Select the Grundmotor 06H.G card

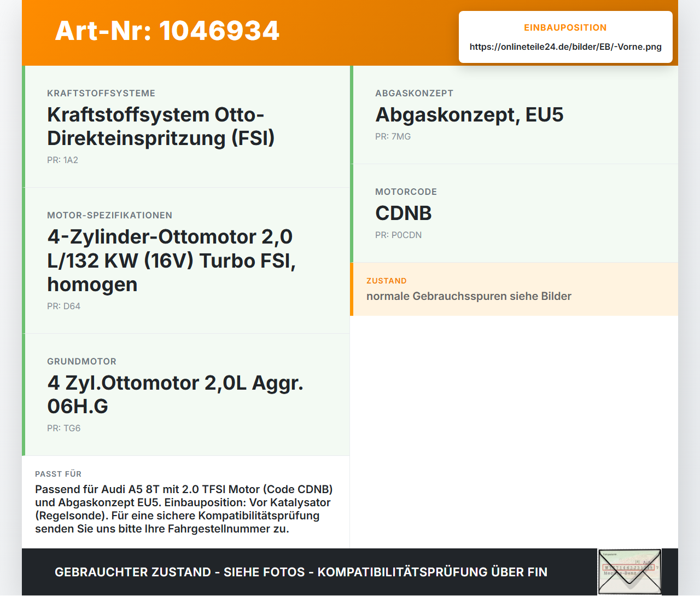[186, 395]
